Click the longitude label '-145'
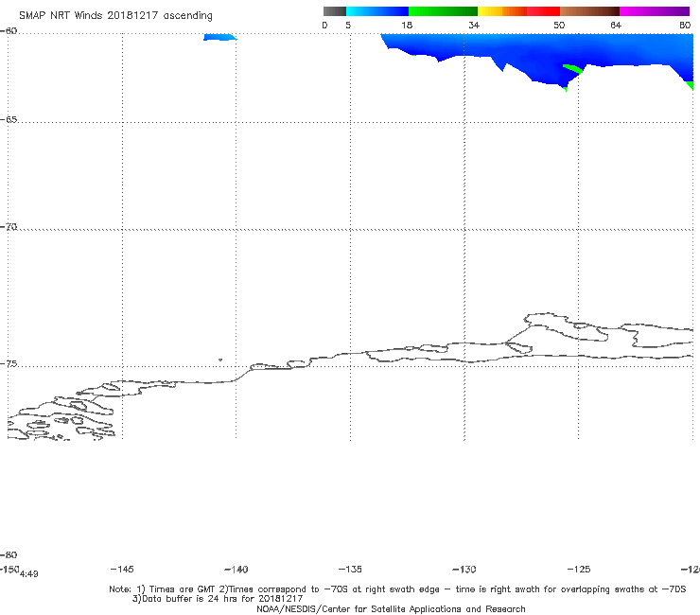 [122, 569]
